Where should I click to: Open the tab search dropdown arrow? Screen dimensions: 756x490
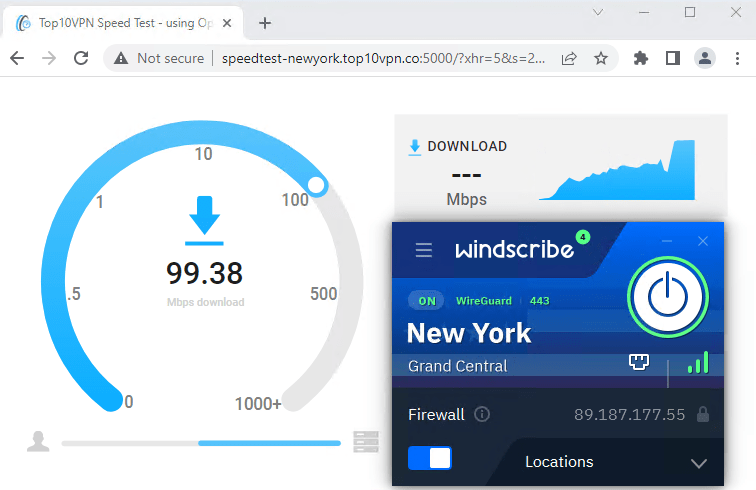(598, 12)
